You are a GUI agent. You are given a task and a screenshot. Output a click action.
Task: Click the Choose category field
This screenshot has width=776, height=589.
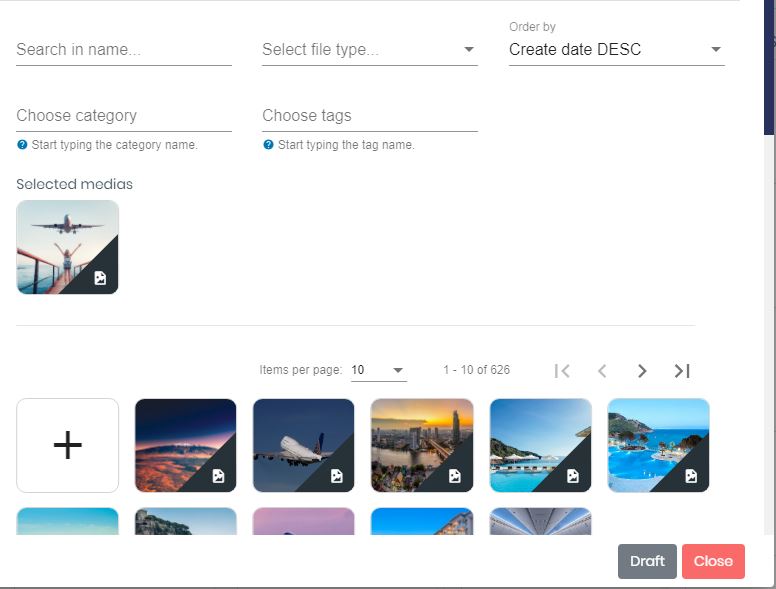point(124,116)
